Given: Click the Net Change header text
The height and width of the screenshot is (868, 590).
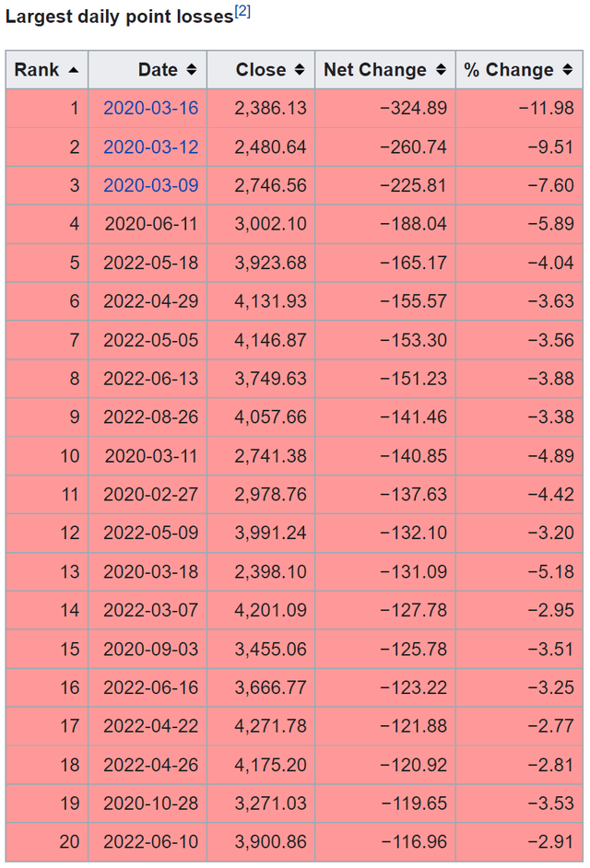Looking at the screenshot, I should [x=375, y=70].
